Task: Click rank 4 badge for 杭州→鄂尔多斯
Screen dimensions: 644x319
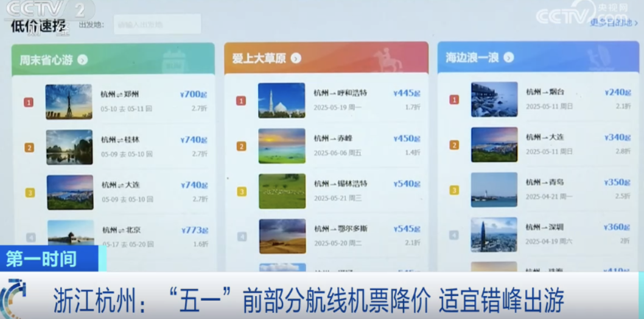Action: tap(242, 237)
